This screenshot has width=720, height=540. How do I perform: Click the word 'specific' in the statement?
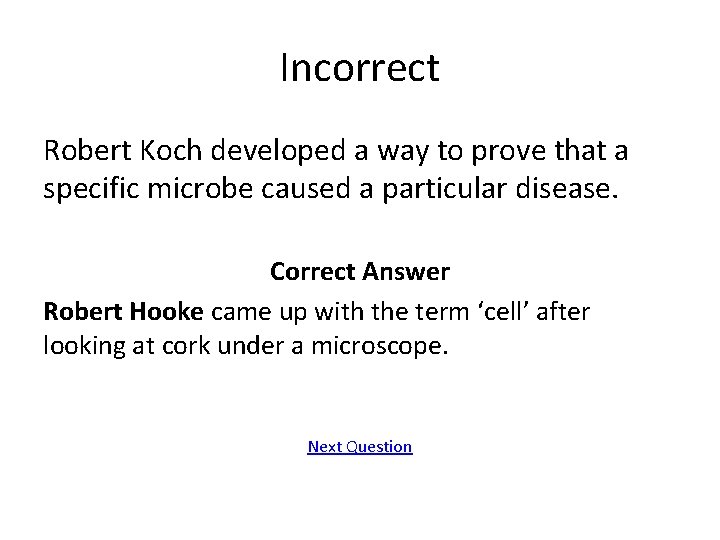pyautogui.click(x=91, y=190)
